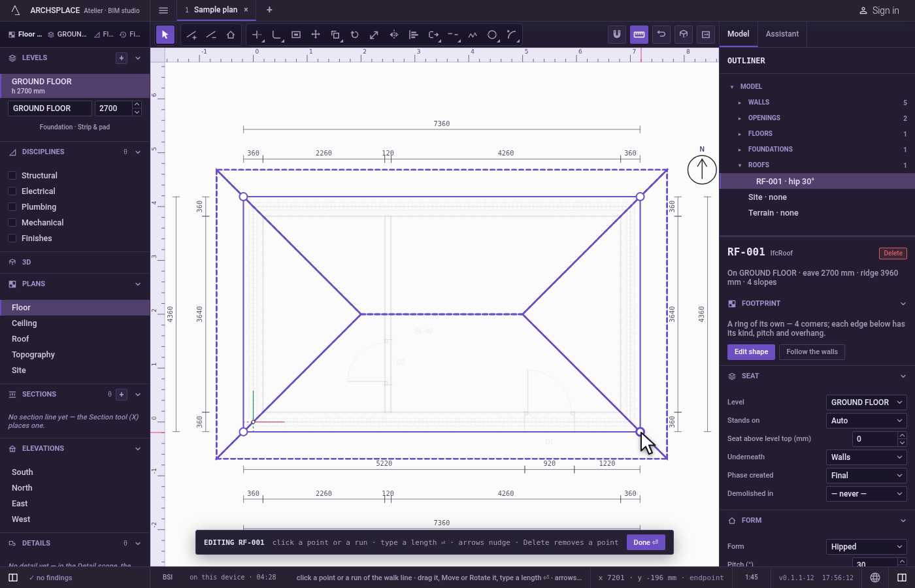The width and height of the screenshot is (915, 588).
Task: Pick the roof (house) tool
Action: pos(231,35)
